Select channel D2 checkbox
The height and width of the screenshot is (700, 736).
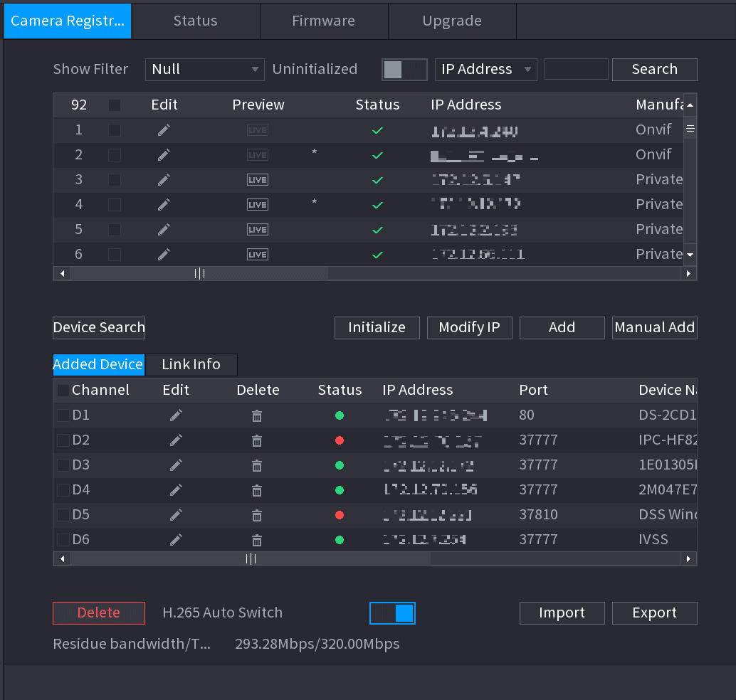tap(63, 440)
